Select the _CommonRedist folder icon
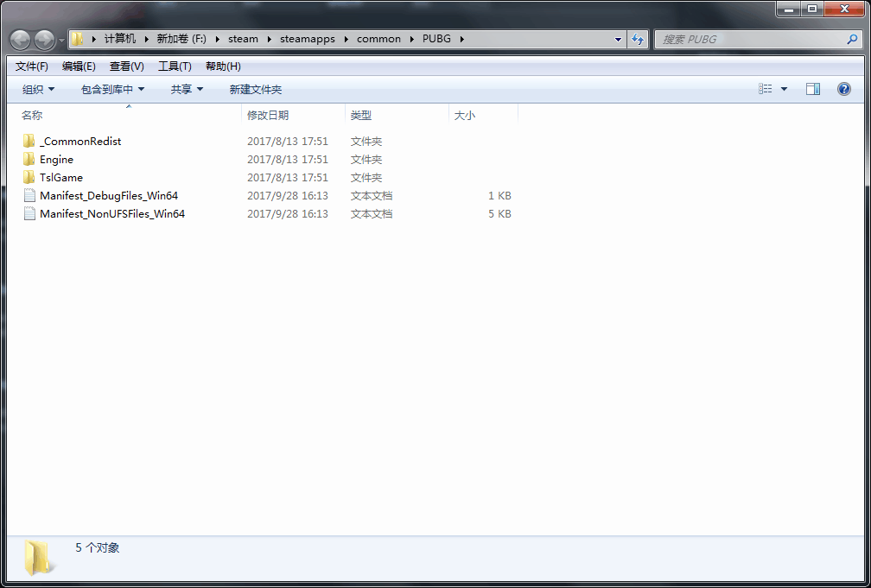The image size is (871, 588). point(29,141)
